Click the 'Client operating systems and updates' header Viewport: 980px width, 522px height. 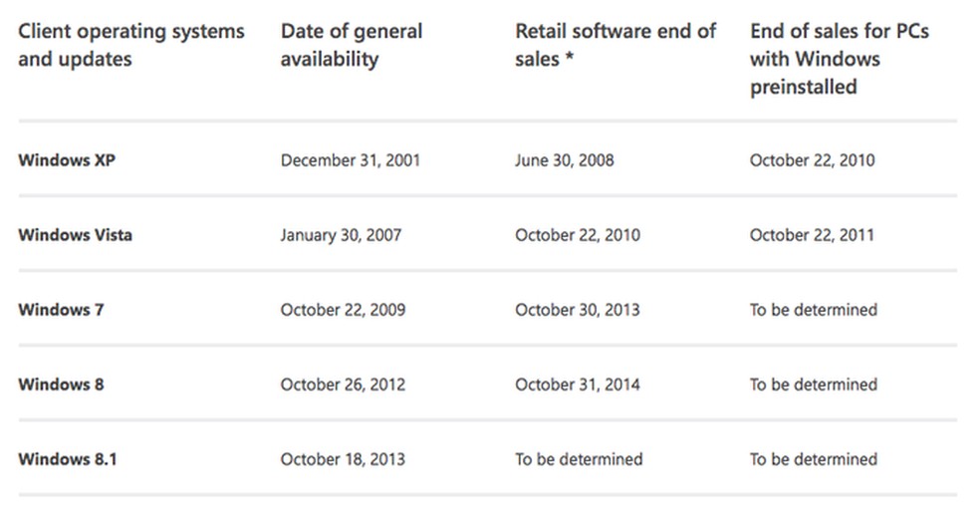pyautogui.click(x=130, y=45)
